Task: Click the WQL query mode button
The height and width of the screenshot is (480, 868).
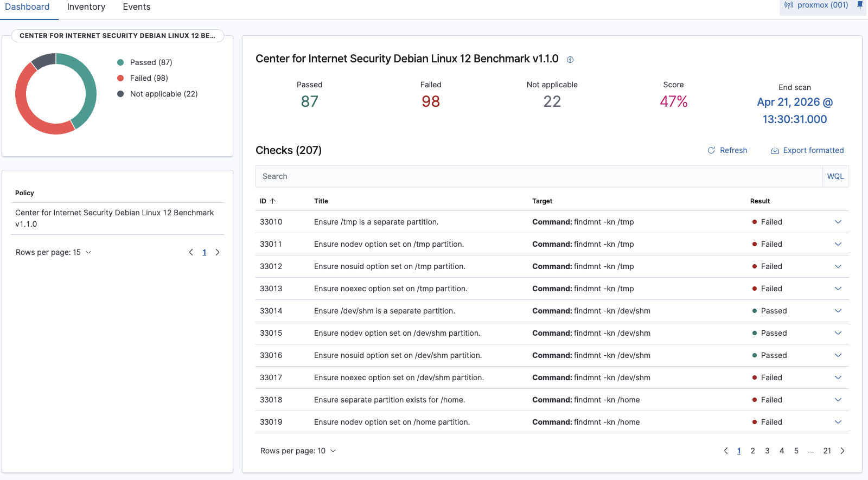Action: 835,176
